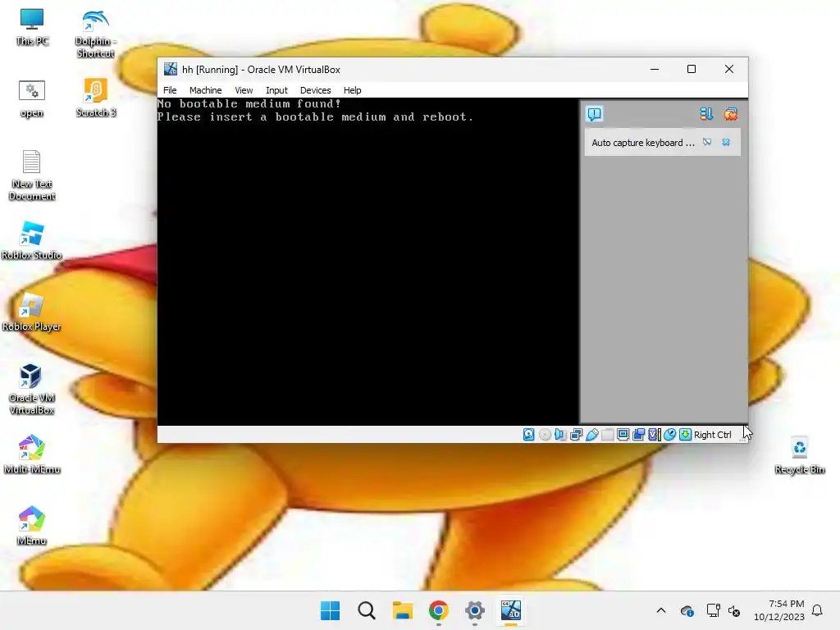Image resolution: width=840 pixels, height=630 pixels.
Task: Select the MEmu desktop icon
Action: point(31,526)
